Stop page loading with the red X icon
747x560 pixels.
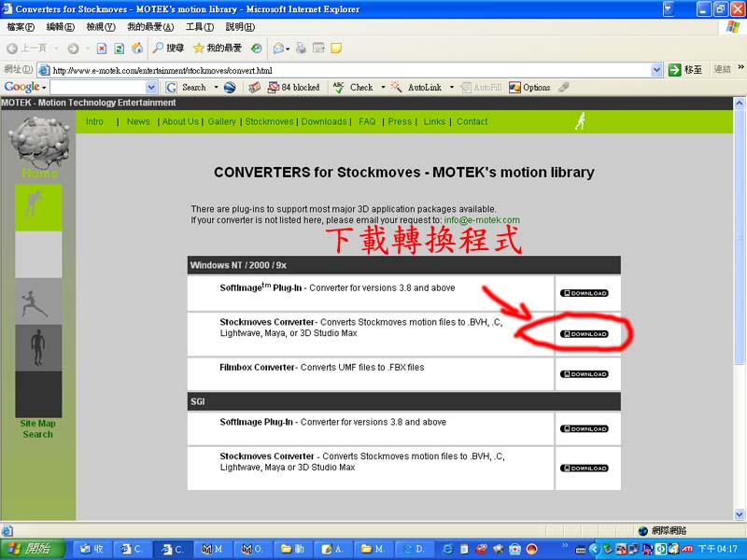pyautogui.click(x=102, y=49)
